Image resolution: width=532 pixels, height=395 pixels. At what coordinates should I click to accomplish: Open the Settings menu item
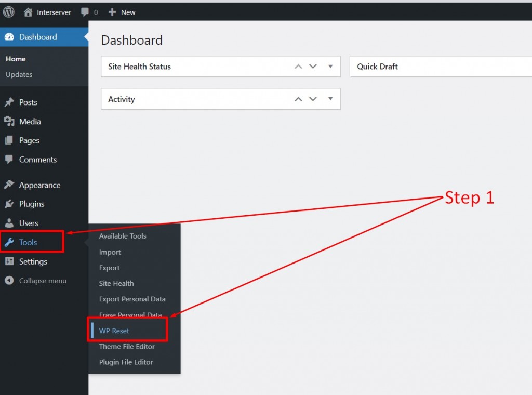click(33, 261)
